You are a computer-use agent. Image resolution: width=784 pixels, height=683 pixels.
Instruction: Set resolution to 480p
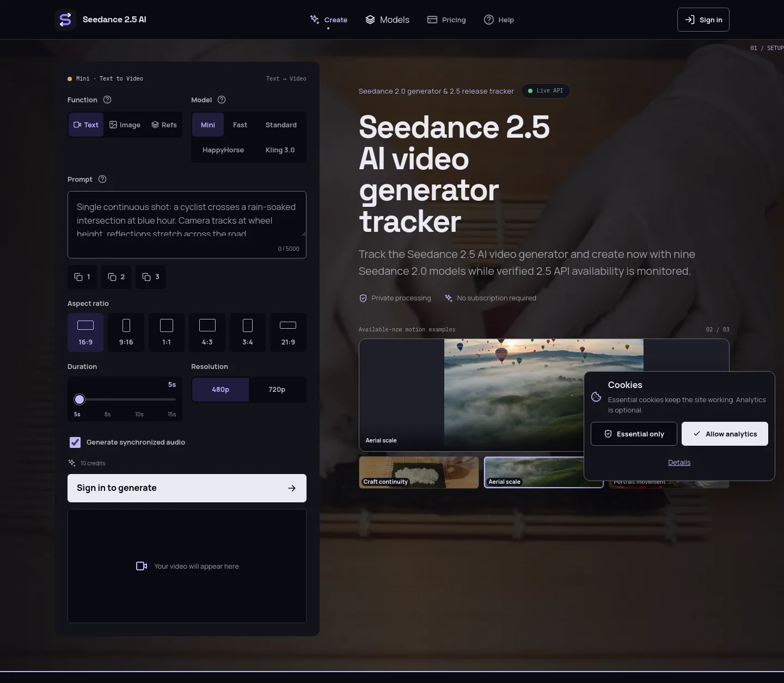pyautogui.click(x=220, y=390)
